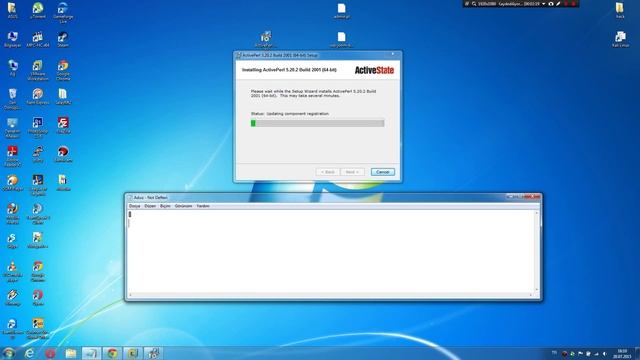This screenshot has width=640, height=360.
Task: Expand the recorder bar dropdown arrow
Action: pyautogui.click(x=544, y=4)
